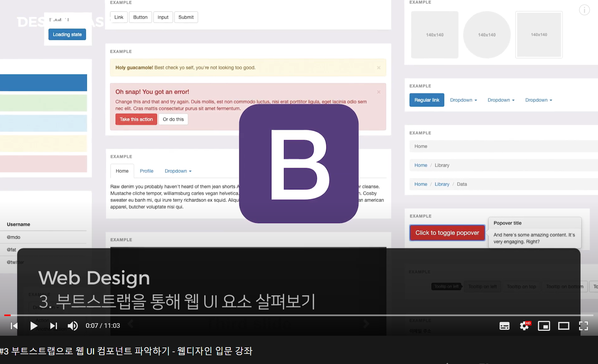The image size is (598, 364).
Task: Select the Profile tab
Action: (146, 171)
